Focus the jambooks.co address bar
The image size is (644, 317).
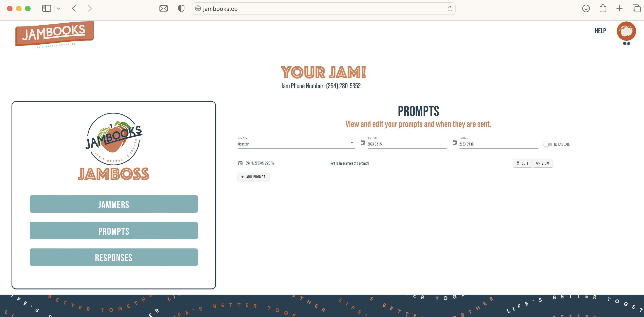tap(323, 9)
